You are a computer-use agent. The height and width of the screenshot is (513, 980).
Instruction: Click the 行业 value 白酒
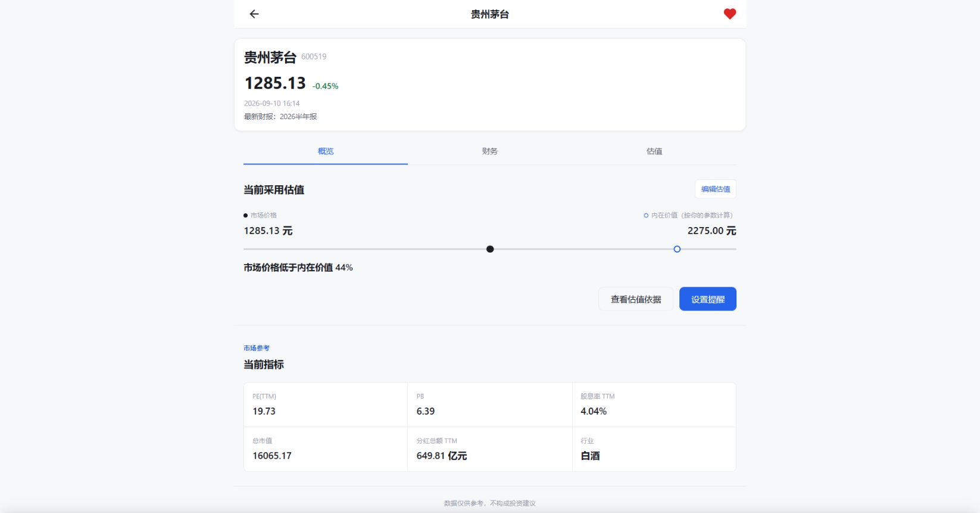pos(590,456)
